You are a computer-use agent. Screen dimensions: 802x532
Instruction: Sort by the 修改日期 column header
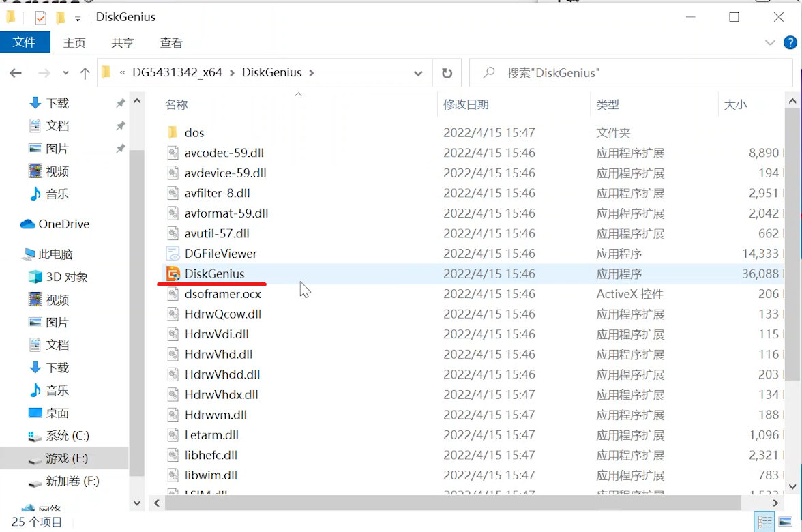point(466,104)
